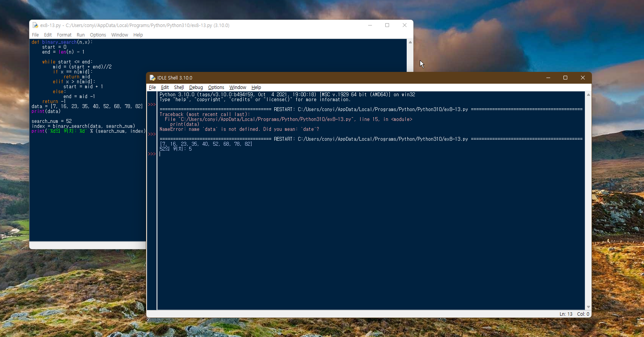Click the 'def binary_search(n,x):' line in editor
Viewport: 644px width, 337px height.
point(62,42)
